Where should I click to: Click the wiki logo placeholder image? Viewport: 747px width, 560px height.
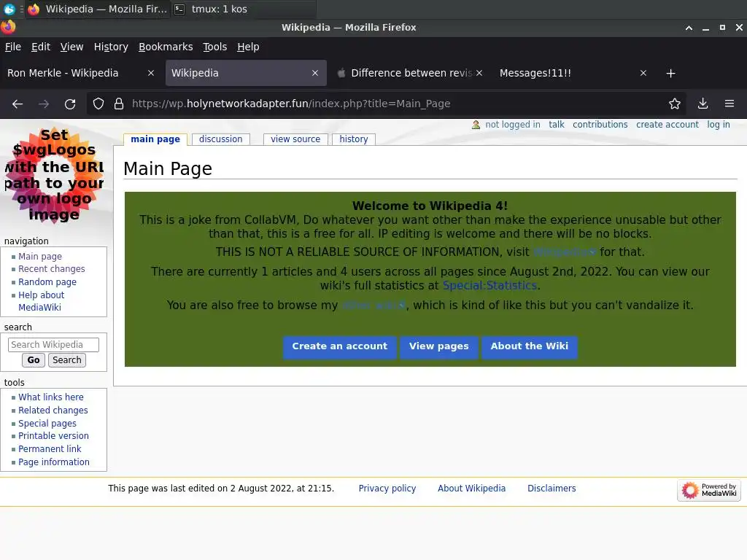tap(54, 175)
